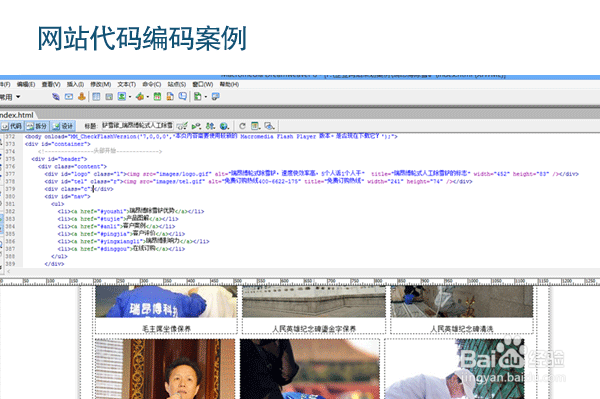This screenshot has height=399, width=600.
Task: Open the 编辑(E) menu
Action: tap(26, 84)
